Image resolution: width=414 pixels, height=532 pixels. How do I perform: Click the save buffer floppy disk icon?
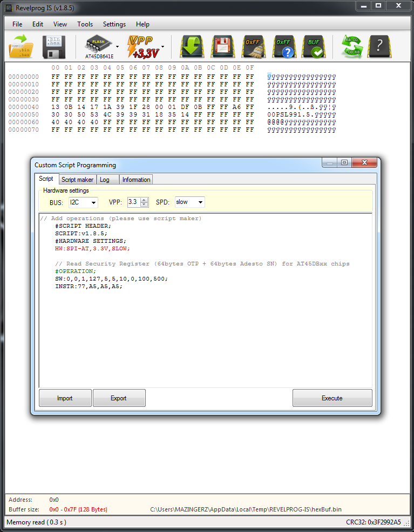click(x=53, y=46)
